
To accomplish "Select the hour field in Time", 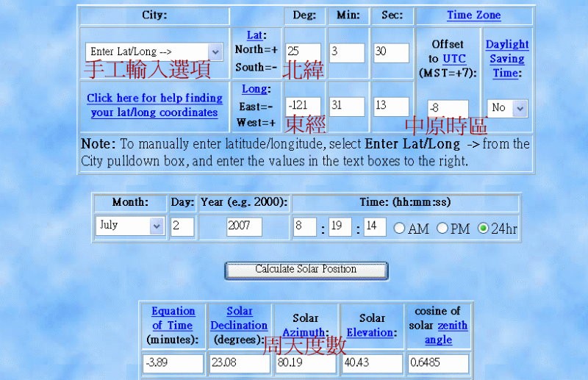I will point(304,226).
